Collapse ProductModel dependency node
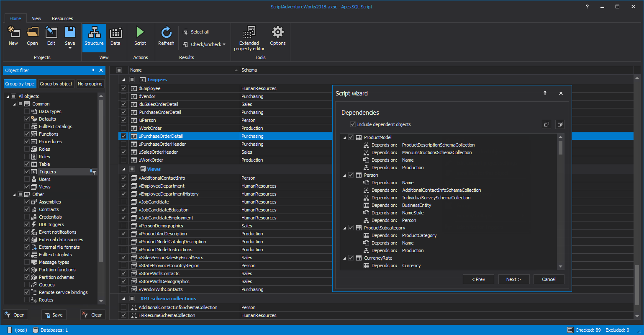The height and width of the screenshot is (335, 644). [x=345, y=137]
